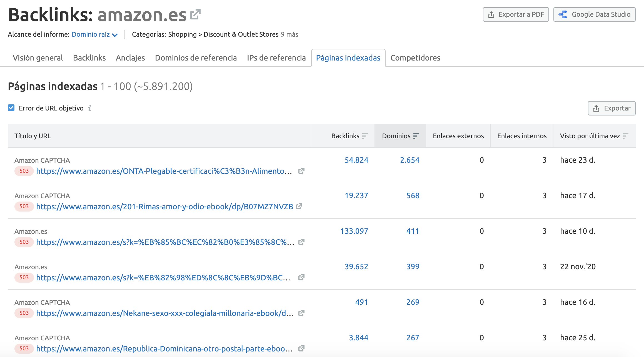
Task: Click domains count 267
Action: tap(413, 338)
